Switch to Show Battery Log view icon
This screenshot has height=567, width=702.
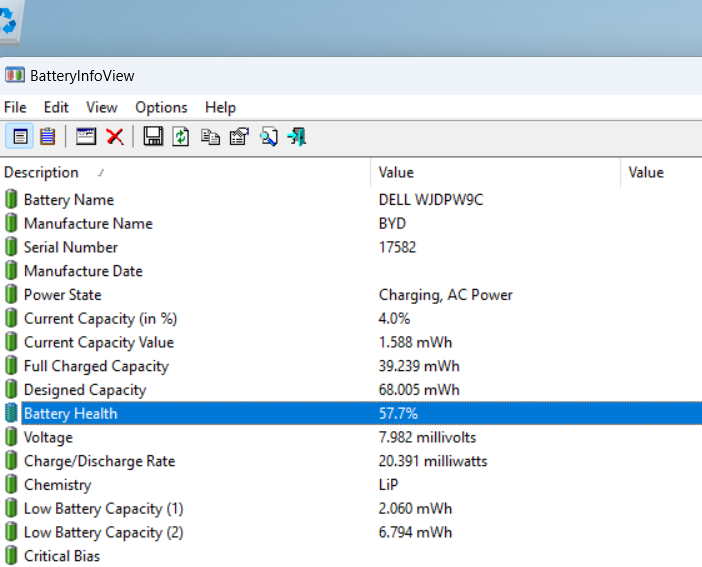(47, 136)
